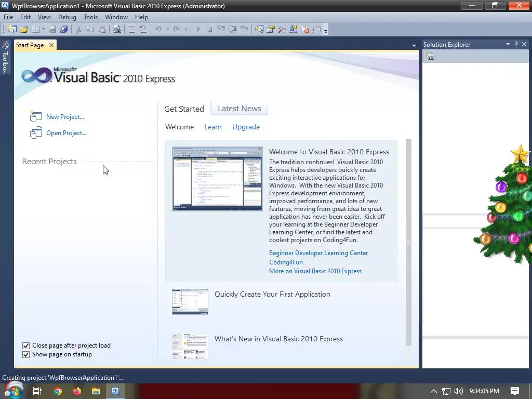
Task: Click the Windows Start button
Action: tap(13, 390)
